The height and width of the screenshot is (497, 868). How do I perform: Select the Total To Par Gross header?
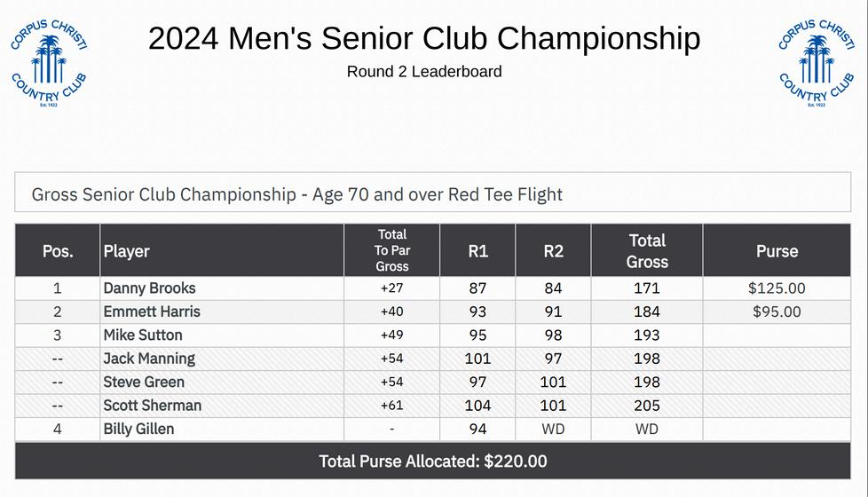(392, 250)
